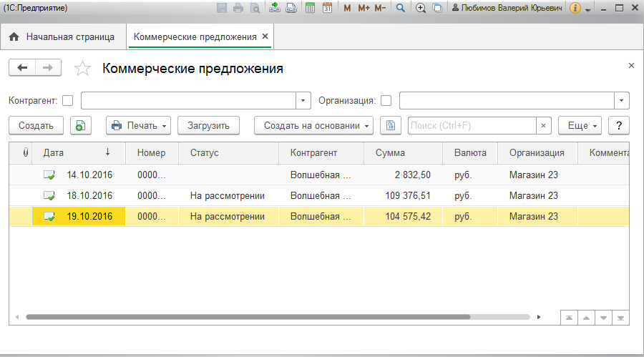Switch to the Начальная страница tab
644x357 pixels.
coord(63,36)
